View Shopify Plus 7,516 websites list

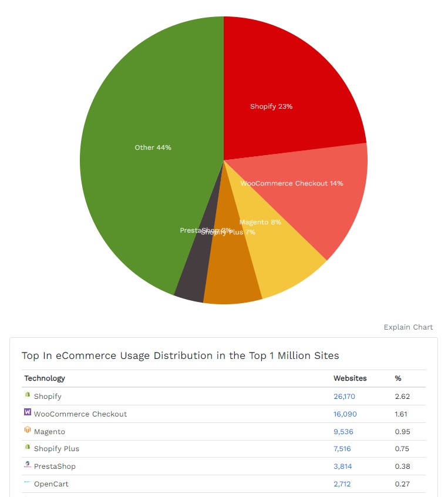pyautogui.click(x=342, y=449)
